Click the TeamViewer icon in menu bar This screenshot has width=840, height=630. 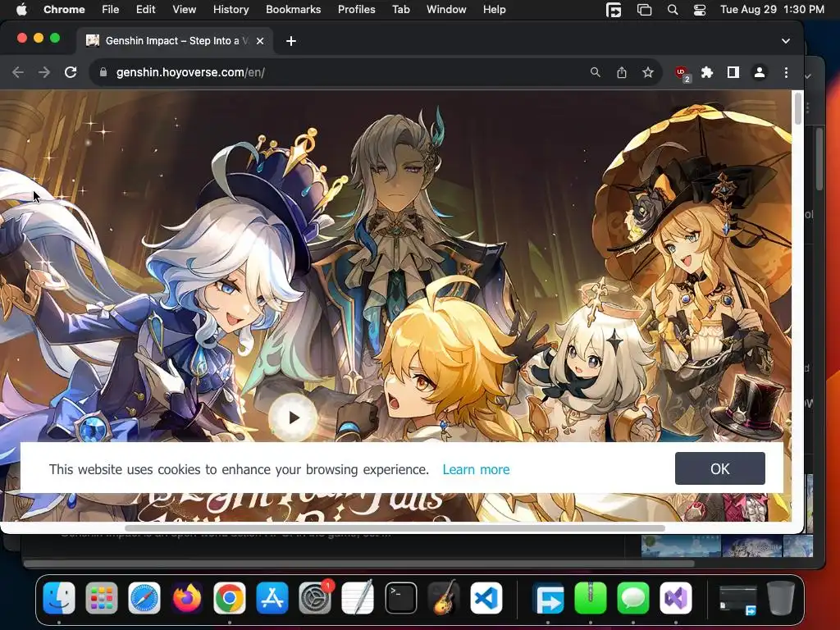pyautogui.click(x=614, y=10)
